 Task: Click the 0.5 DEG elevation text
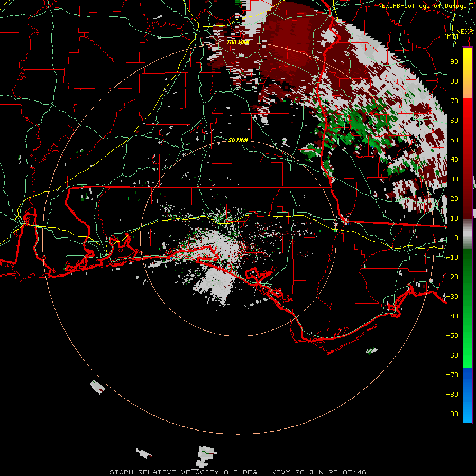pos(240,472)
